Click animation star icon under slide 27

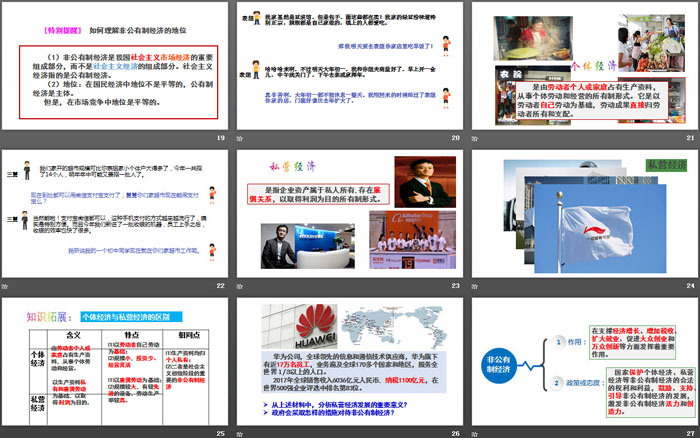pos(475,434)
